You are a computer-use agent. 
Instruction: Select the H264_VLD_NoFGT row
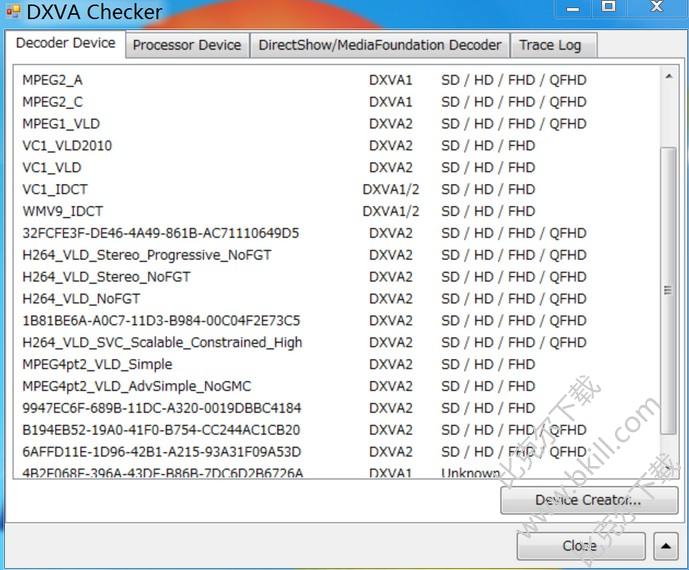337,299
